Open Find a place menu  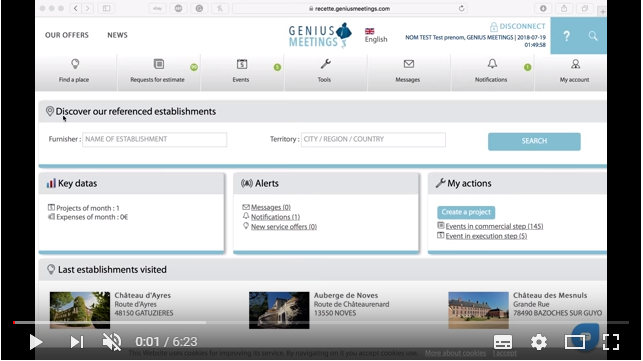[x=76, y=72]
